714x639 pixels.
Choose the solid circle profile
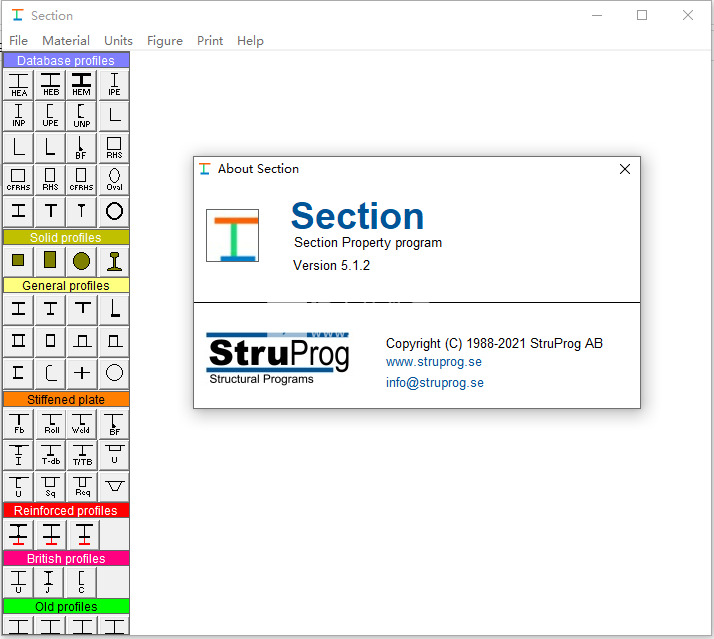[x=82, y=261]
